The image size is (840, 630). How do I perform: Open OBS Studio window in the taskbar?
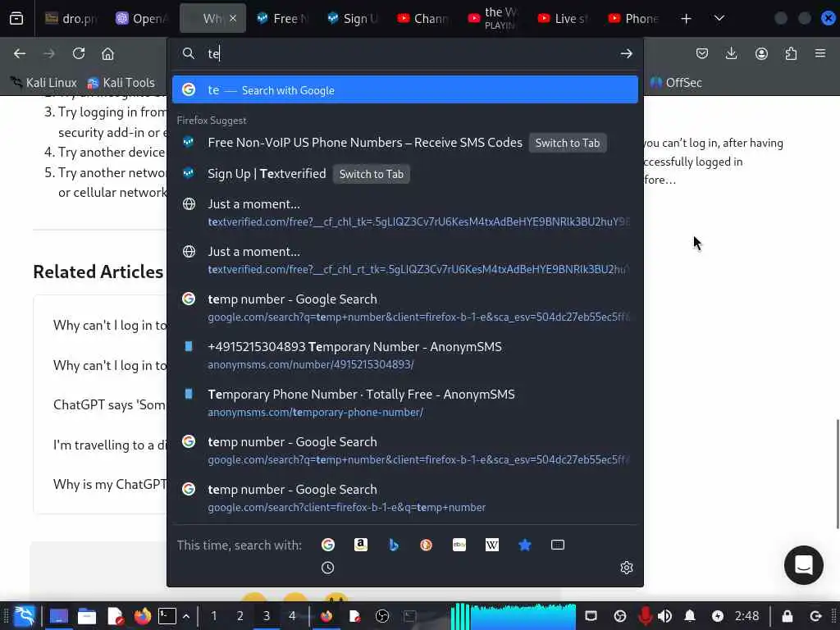tap(382, 616)
